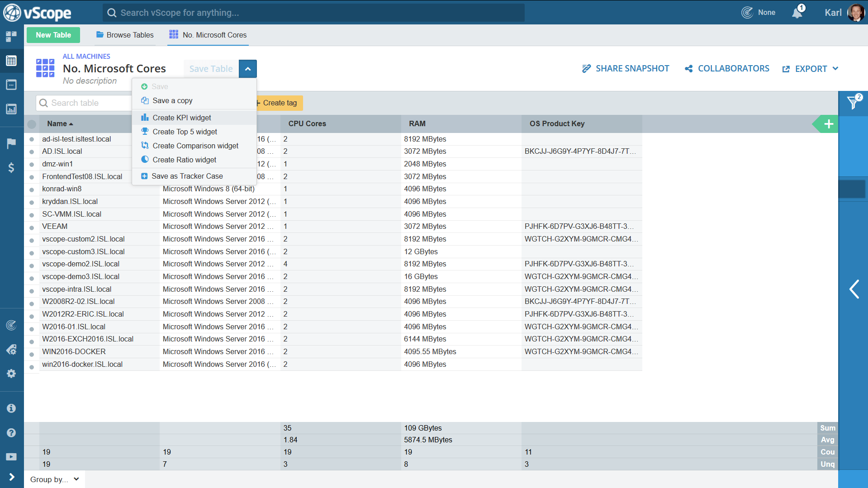This screenshot has height=488, width=868.
Task: Open the Discovery radar icon in sidebar
Action: (11, 325)
